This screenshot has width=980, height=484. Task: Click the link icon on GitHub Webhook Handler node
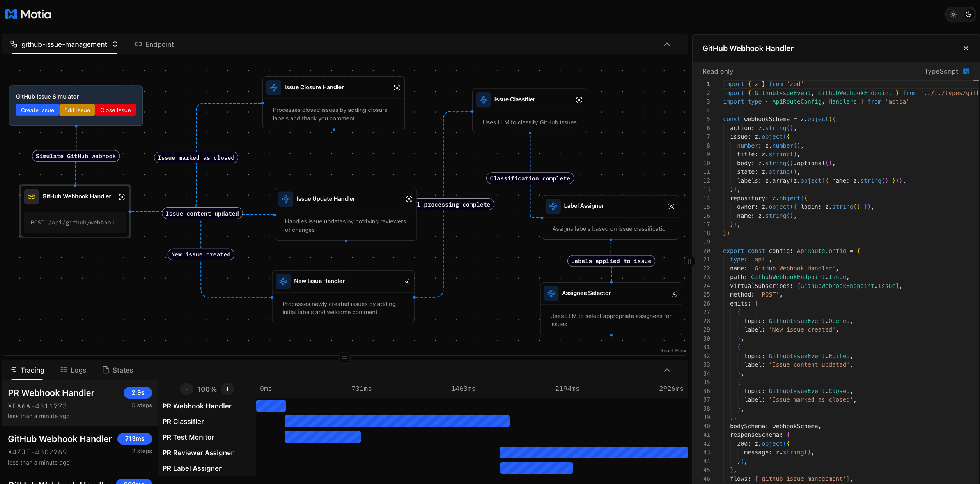[x=32, y=197]
